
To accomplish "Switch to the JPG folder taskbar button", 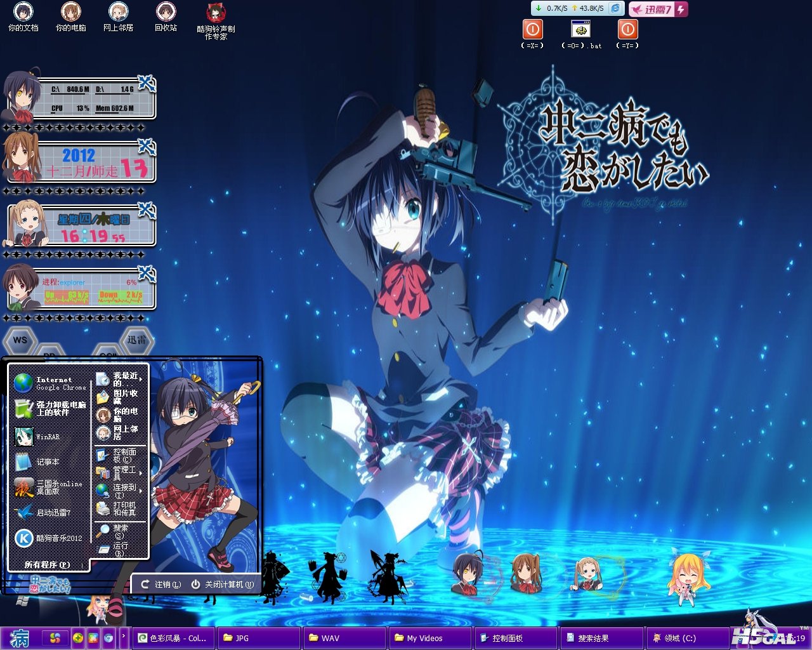I will pos(259,638).
